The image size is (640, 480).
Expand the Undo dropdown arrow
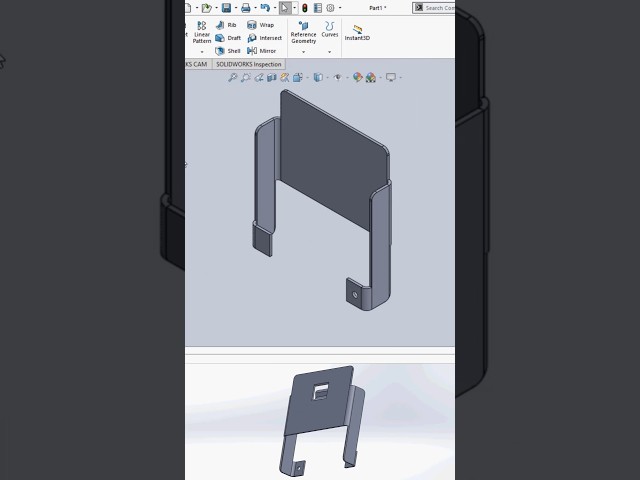(x=275, y=8)
